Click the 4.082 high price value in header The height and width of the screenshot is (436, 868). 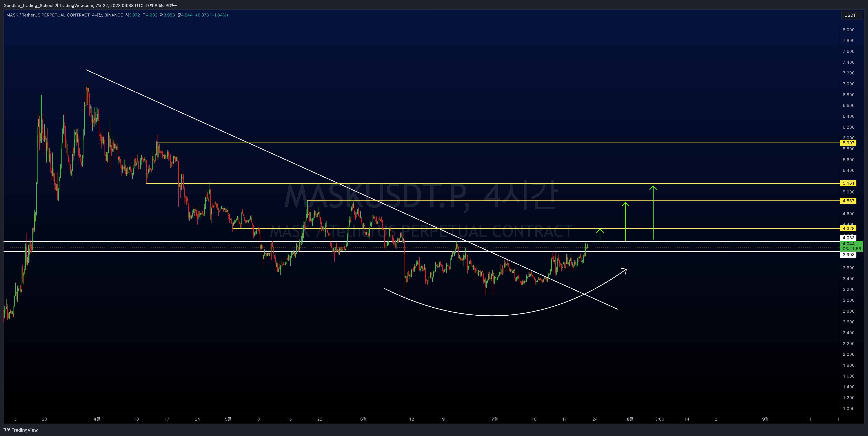[152, 15]
